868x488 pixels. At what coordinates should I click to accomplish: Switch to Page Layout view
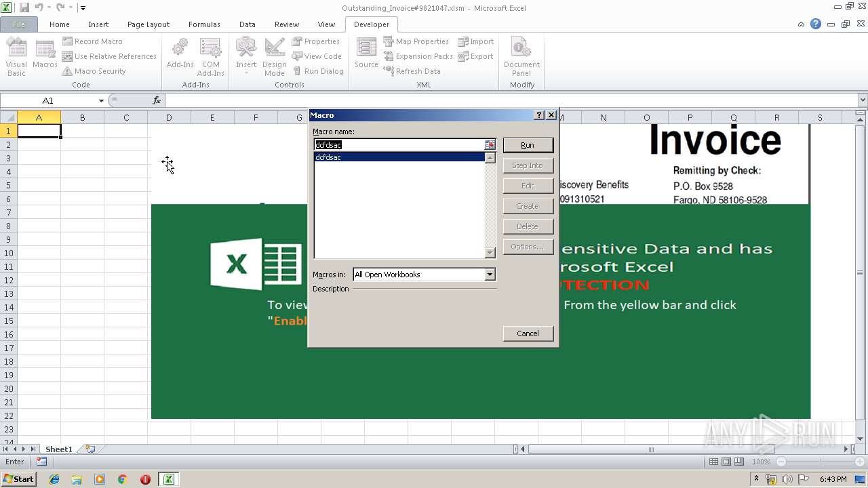click(x=726, y=462)
